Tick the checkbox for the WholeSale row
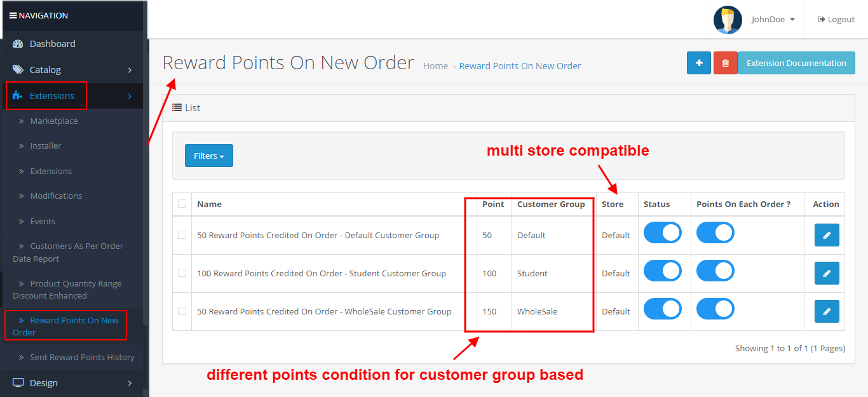868x397 pixels. (182, 311)
